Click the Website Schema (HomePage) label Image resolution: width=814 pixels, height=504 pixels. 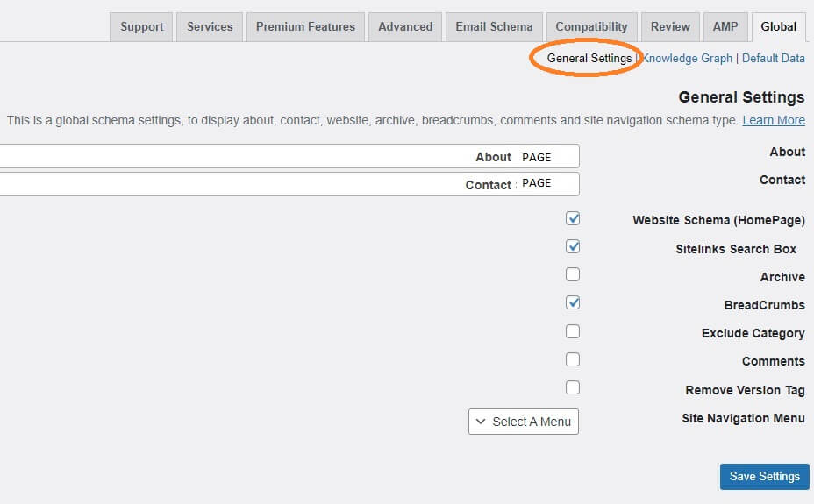coord(718,220)
